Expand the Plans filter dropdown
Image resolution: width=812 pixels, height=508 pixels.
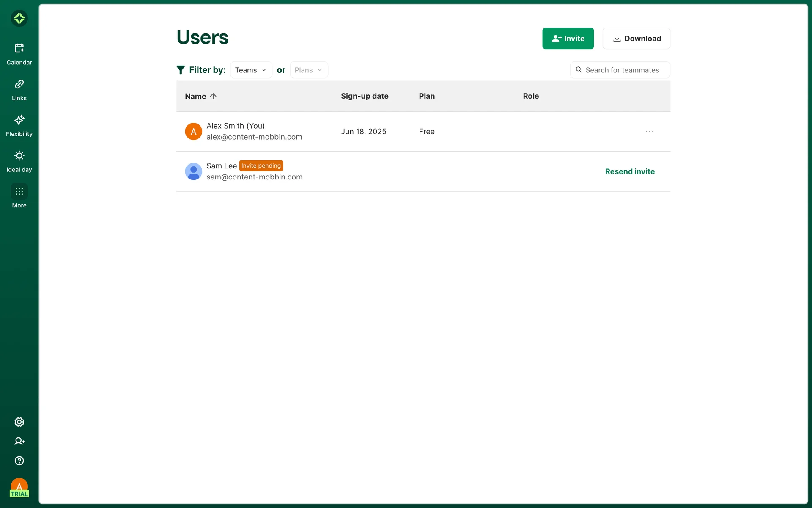[x=308, y=70]
